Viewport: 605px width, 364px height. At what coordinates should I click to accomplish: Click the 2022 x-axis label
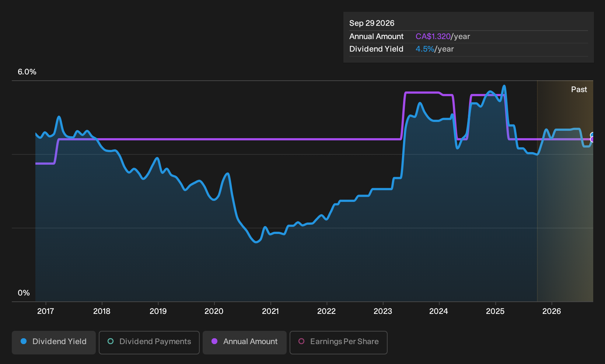click(x=326, y=311)
